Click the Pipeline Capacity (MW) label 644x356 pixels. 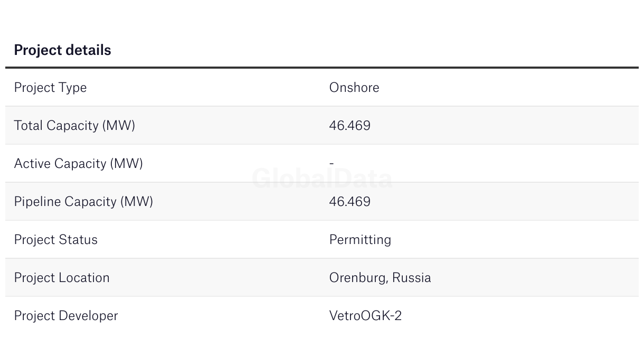tap(83, 201)
